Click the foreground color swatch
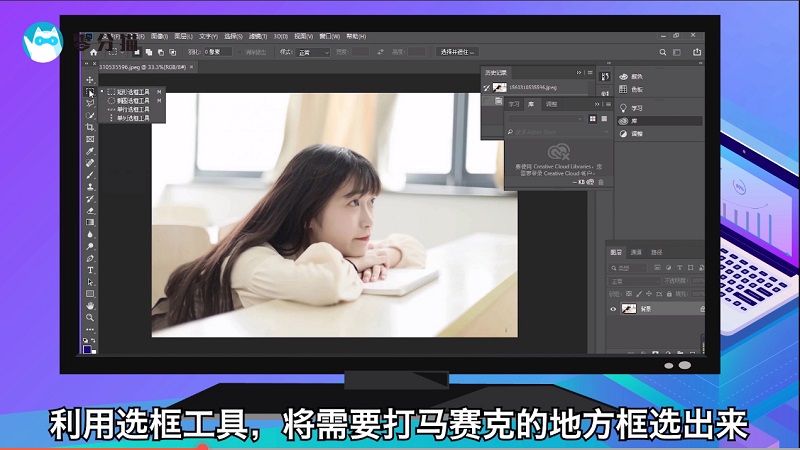The width and height of the screenshot is (800, 450). coord(88,347)
